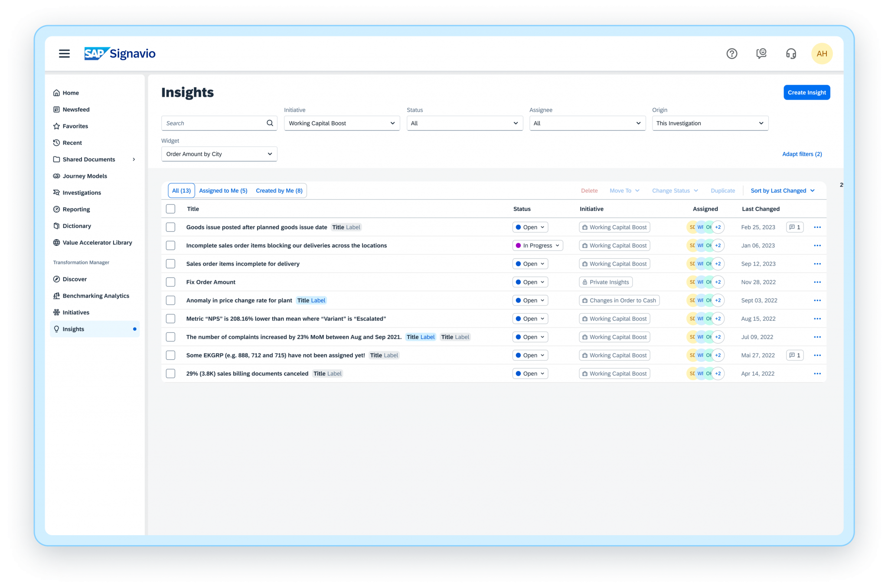Screen dimensions: 888x588
Task: Click the feedback chat icon in top bar
Action: point(761,53)
